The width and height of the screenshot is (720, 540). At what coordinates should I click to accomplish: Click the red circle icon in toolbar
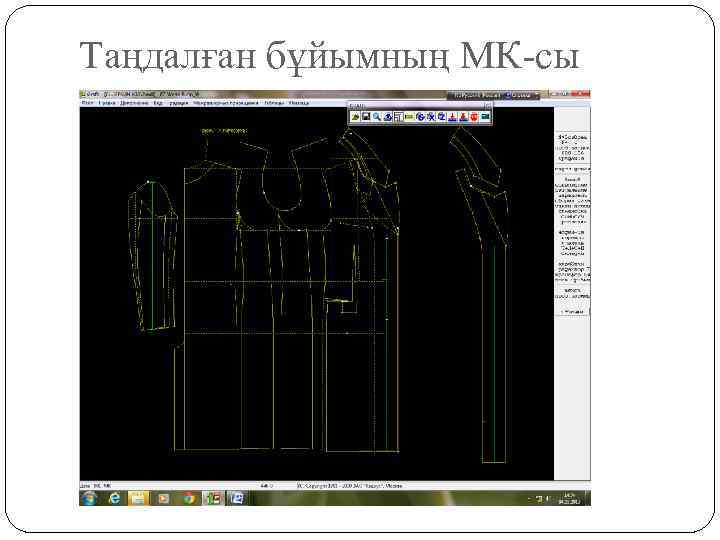point(474,117)
